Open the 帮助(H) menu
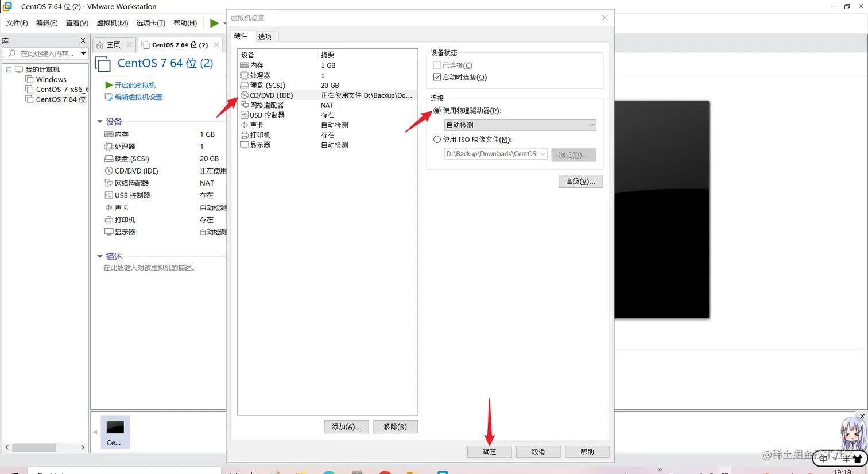This screenshot has height=474, width=868. pos(185,23)
